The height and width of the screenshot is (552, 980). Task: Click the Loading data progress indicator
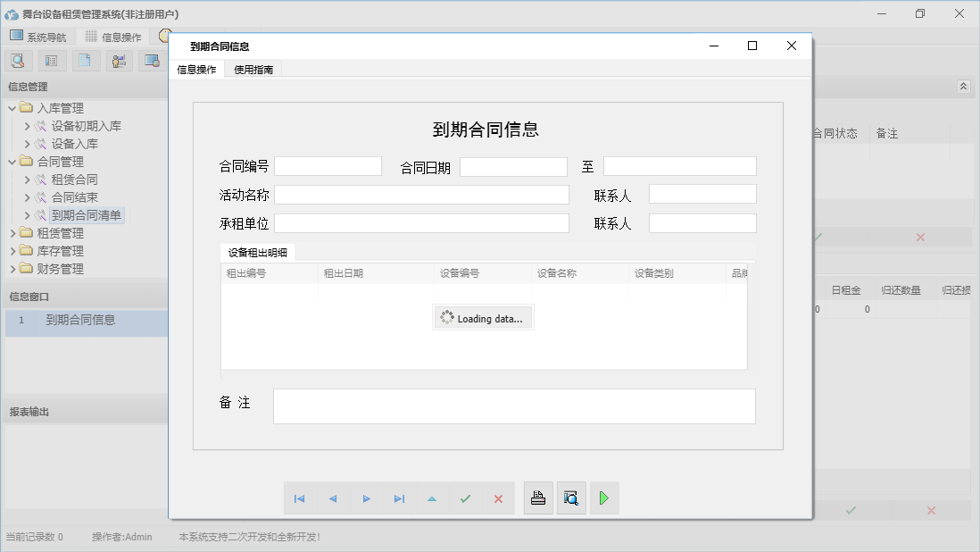tap(483, 317)
